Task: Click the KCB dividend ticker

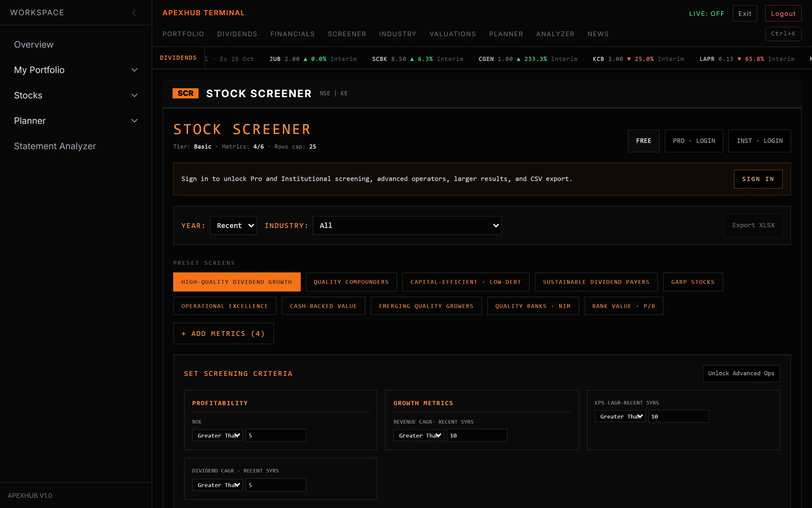Action: [638, 59]
